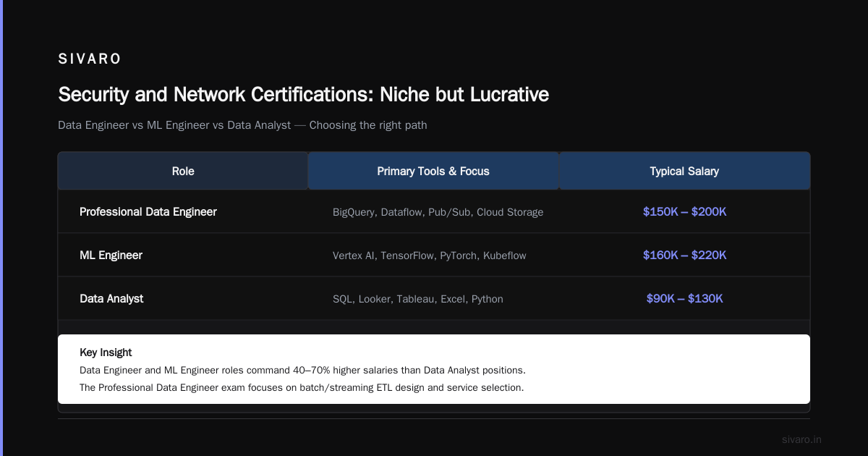868x456 pixels.
Task: Click the $160K – $220K salary value
Action: click(684, 255)
